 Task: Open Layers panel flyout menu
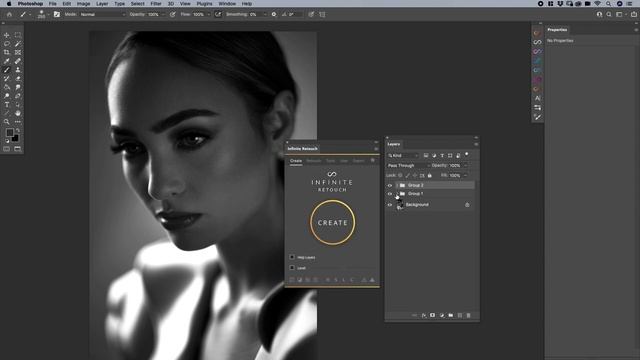(476, 144)
